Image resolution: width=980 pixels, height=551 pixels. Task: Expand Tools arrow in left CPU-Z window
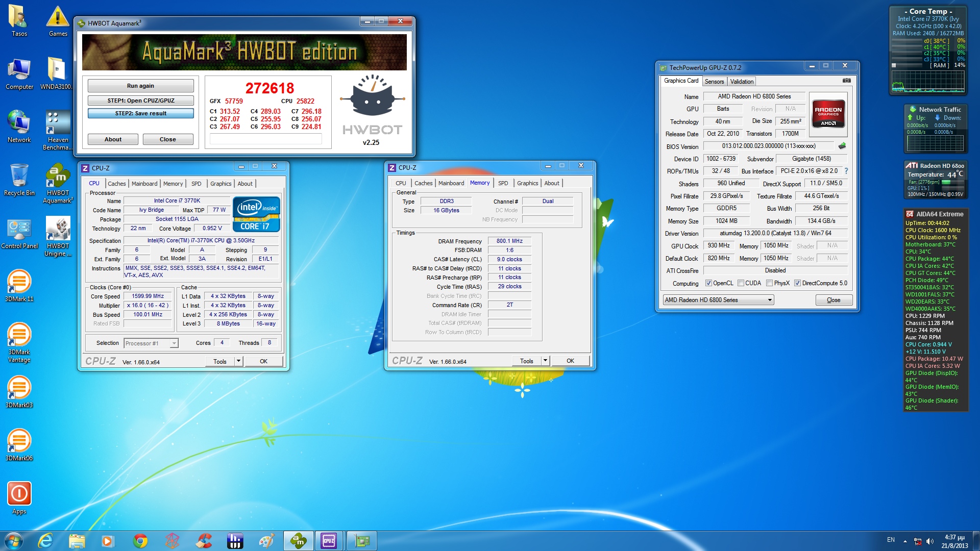click(238, 361)
